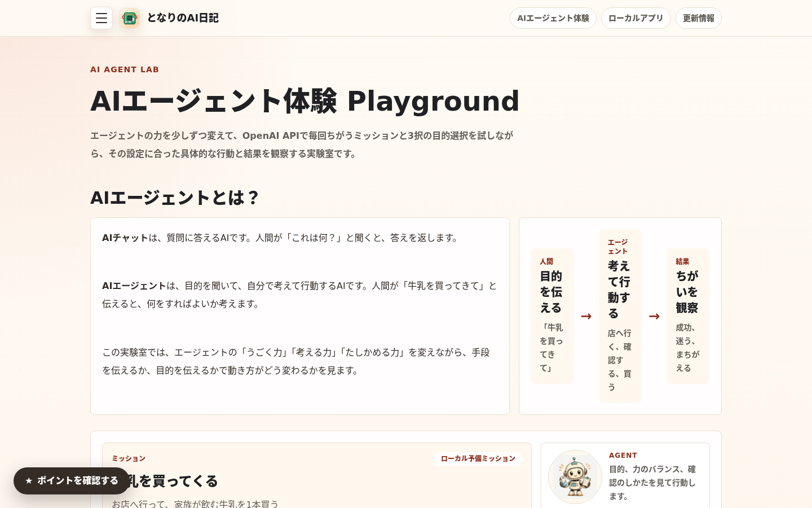Image resolution: width=812 pixels, height=508 pixels.
Task: Click the bold AIエージェント paragraph text
Action: click(134, 286)
